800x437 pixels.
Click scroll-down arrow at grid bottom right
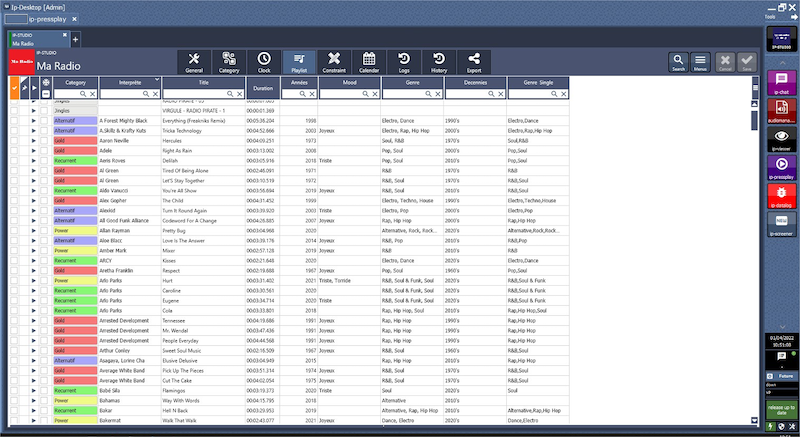click(755, 420)
